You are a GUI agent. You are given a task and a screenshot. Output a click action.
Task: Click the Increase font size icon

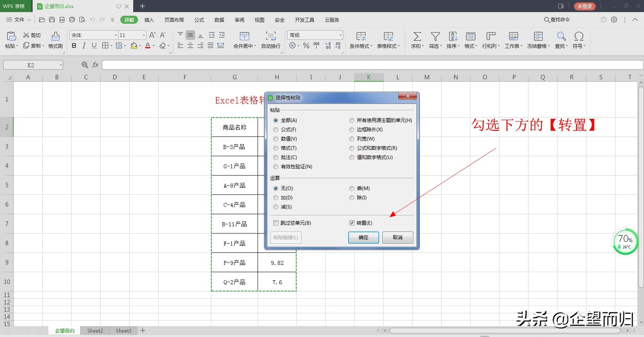(152, 35)
